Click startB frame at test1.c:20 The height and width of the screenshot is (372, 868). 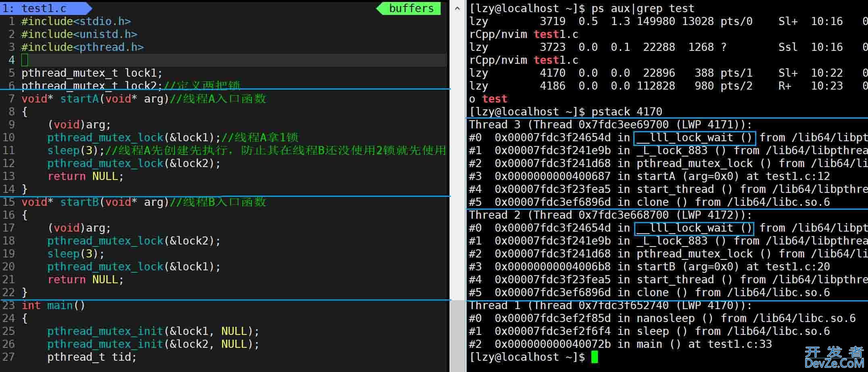(649, 267)
